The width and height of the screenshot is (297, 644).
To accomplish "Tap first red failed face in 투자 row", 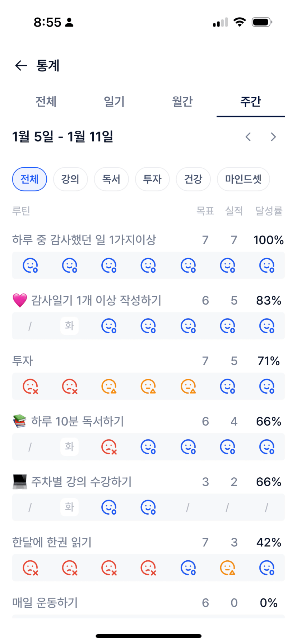I will pos(31,386).
